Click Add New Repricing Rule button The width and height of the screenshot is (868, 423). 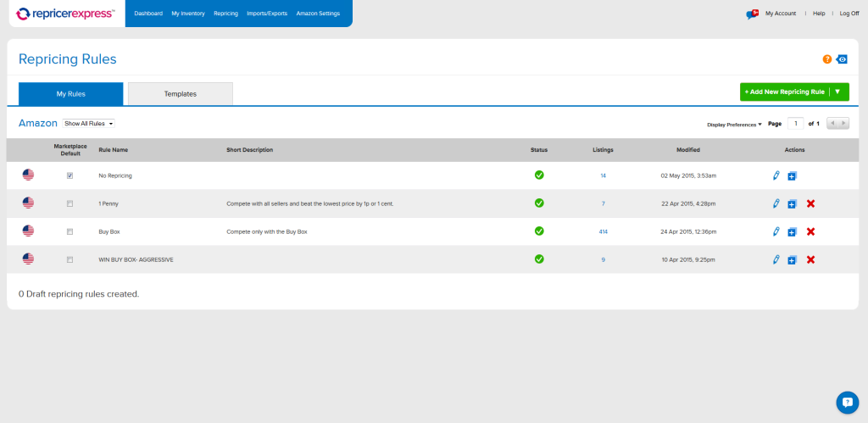[x=784, y=92]
